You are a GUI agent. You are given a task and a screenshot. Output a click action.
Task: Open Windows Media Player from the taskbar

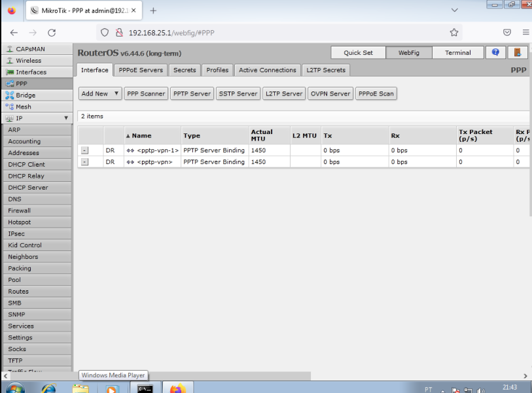coord(112,388)
